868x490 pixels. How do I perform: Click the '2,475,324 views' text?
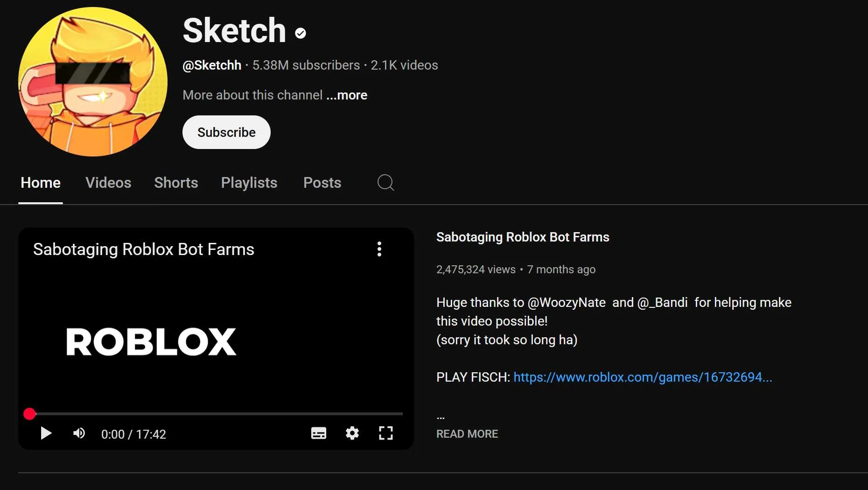coord(476,270)
